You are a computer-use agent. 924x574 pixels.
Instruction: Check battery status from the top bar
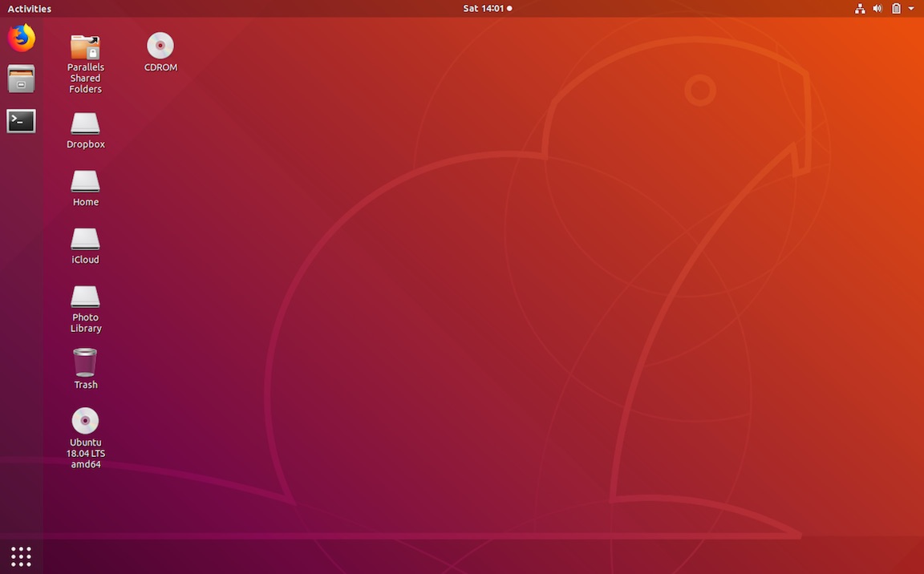point(896,8)
